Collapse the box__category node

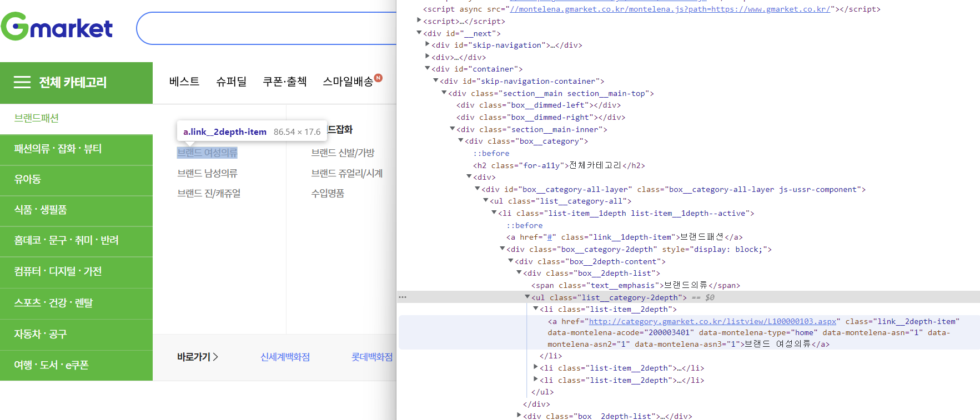[x=461, y=140]
